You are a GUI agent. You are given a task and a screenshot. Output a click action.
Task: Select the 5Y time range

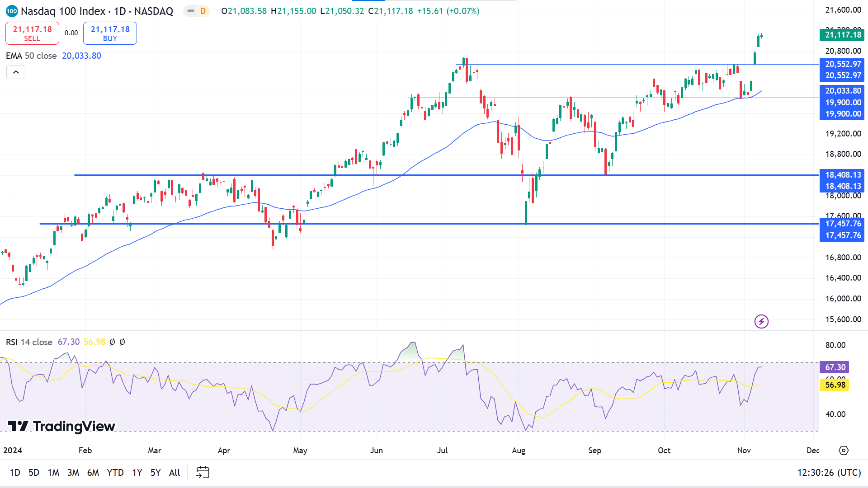click(x=156, y=472)
